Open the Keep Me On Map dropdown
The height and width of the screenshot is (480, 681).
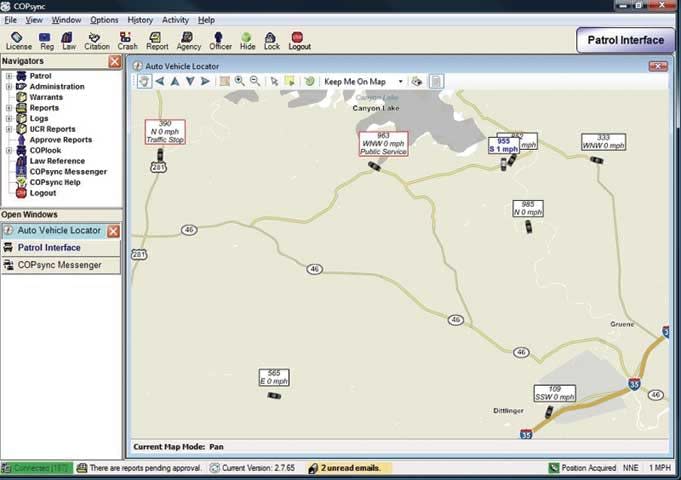(400, 81)
